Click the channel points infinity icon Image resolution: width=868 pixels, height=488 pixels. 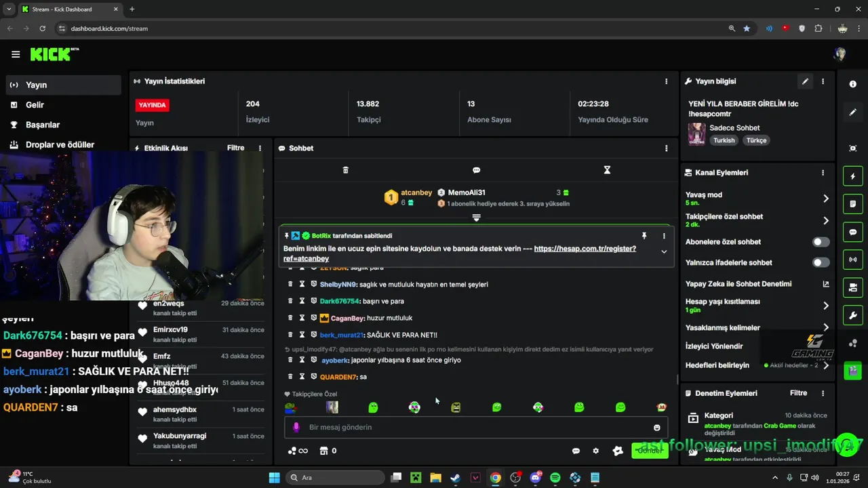coord(298,451)
